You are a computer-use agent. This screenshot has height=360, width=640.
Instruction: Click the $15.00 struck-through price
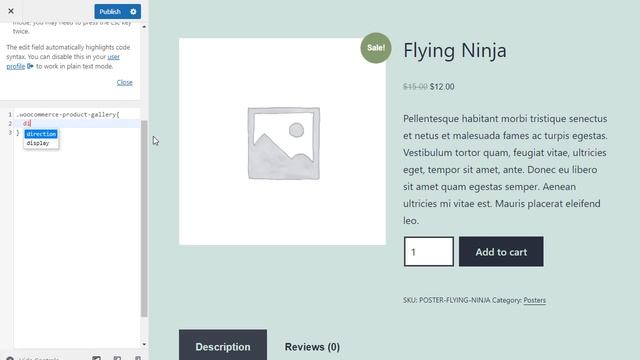(415, 87)
